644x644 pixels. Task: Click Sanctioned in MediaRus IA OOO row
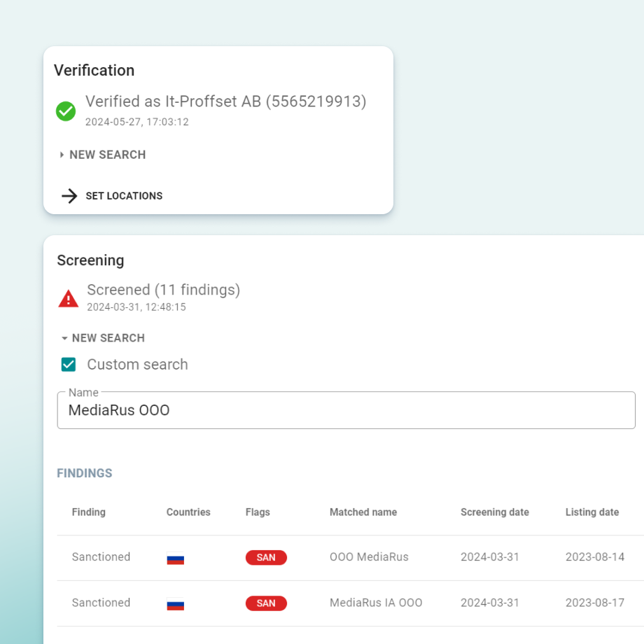pos(101,603)
